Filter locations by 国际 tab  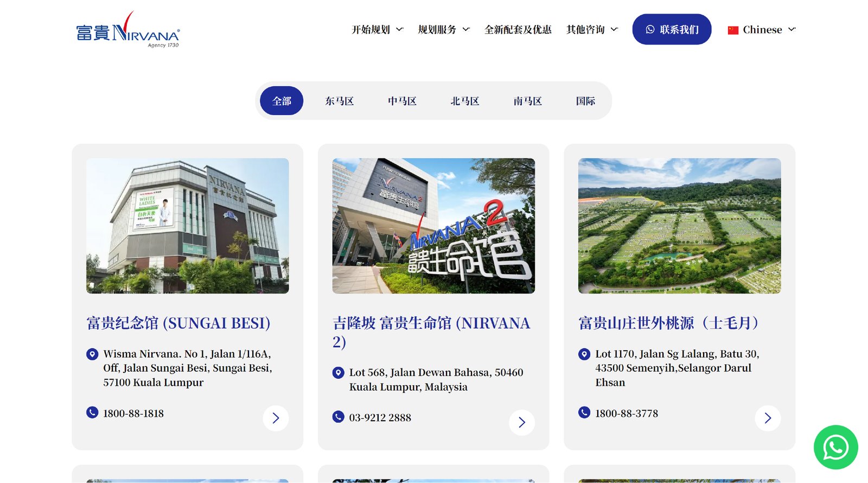click(x=585, y=101)
